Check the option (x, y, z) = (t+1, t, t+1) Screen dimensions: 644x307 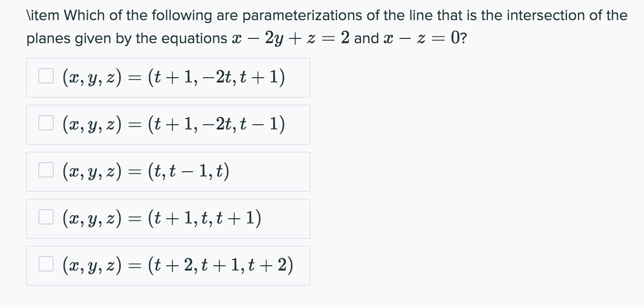click(46, 216)
